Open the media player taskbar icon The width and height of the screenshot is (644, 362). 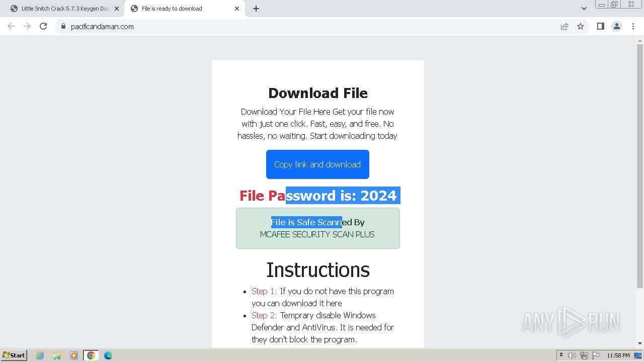74,355
